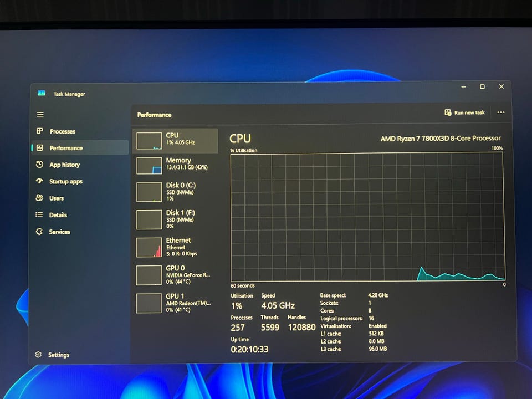Click the Run new task button
This screenshot has width=532, height=399.
464,112
